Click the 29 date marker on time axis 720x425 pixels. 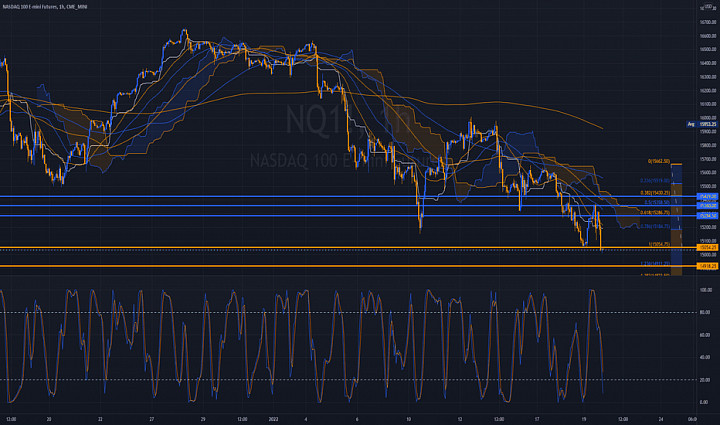point(203,419)
